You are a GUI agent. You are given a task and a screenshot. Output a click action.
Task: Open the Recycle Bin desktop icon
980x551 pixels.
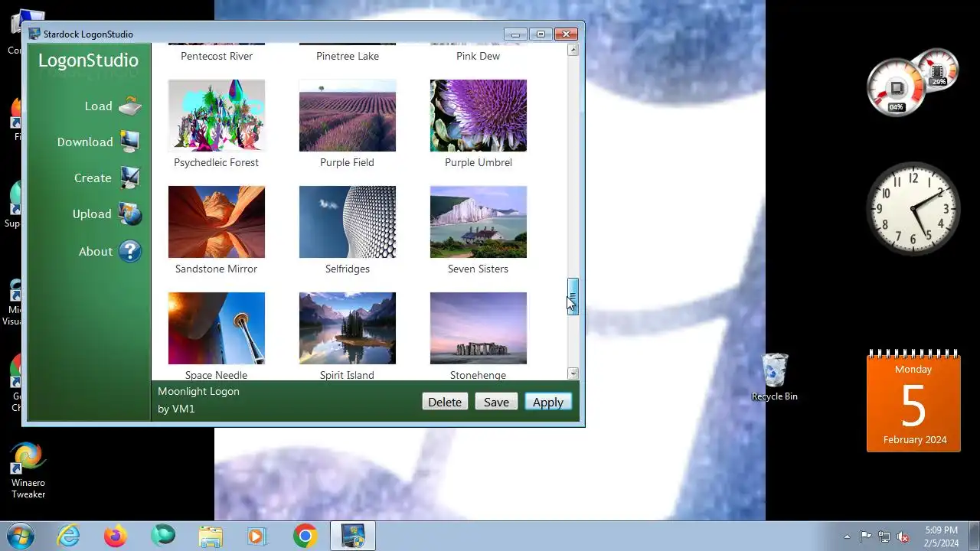point(775,377)
